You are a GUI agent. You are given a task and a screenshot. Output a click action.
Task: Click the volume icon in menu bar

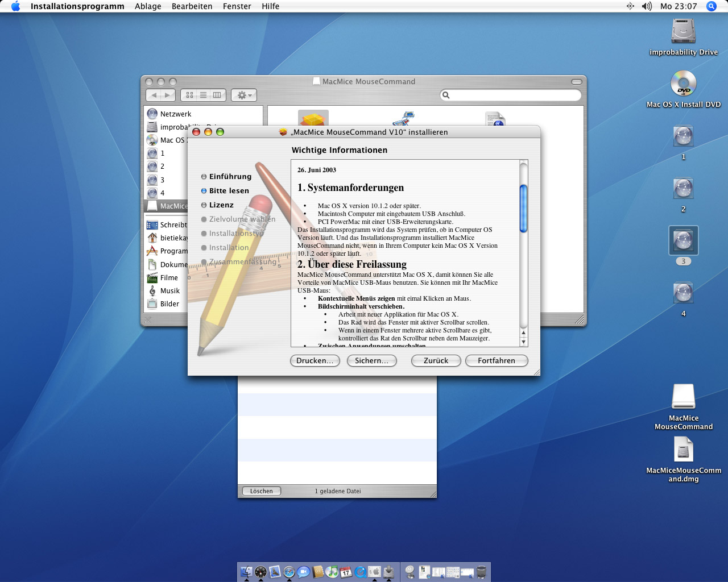(647, 6)
